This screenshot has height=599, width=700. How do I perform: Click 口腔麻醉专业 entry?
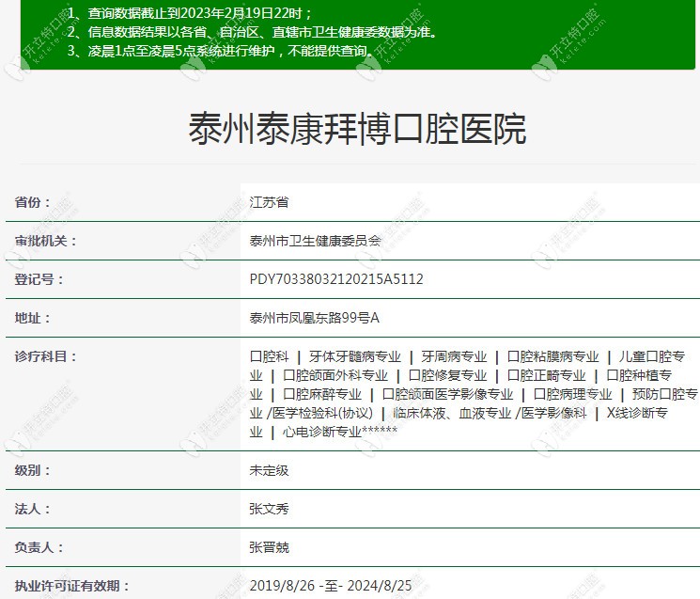click(322, 394)
